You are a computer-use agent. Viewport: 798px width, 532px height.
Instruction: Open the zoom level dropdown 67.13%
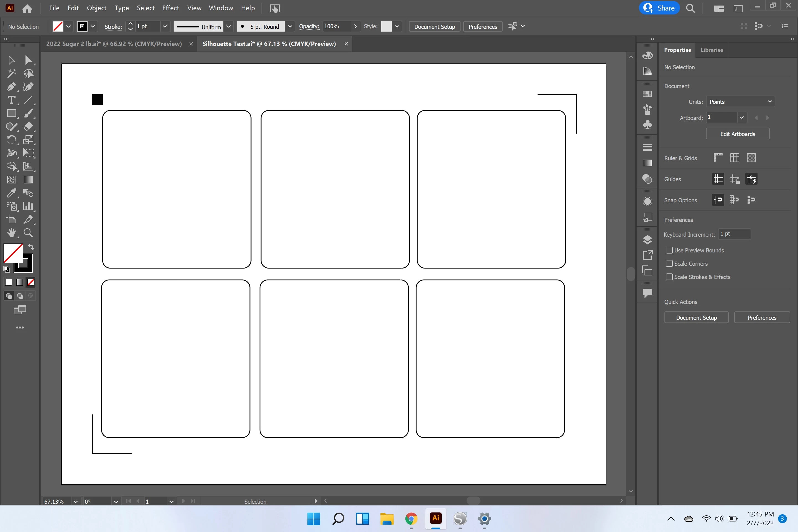(75, 502)
